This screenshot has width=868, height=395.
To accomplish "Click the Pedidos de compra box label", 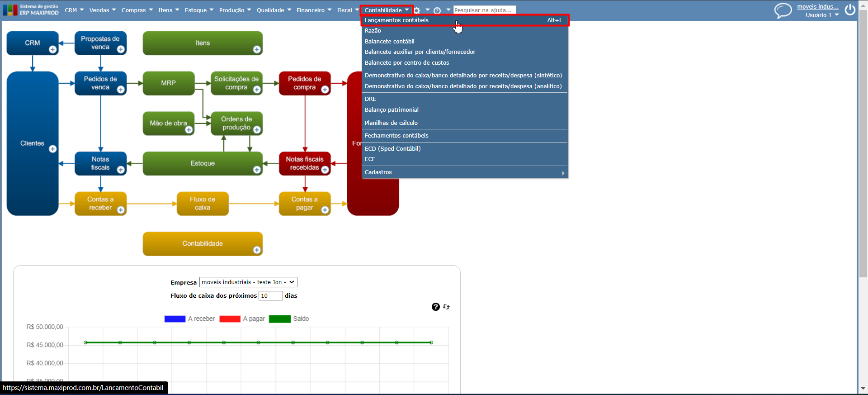I will (x=304, y=83).
